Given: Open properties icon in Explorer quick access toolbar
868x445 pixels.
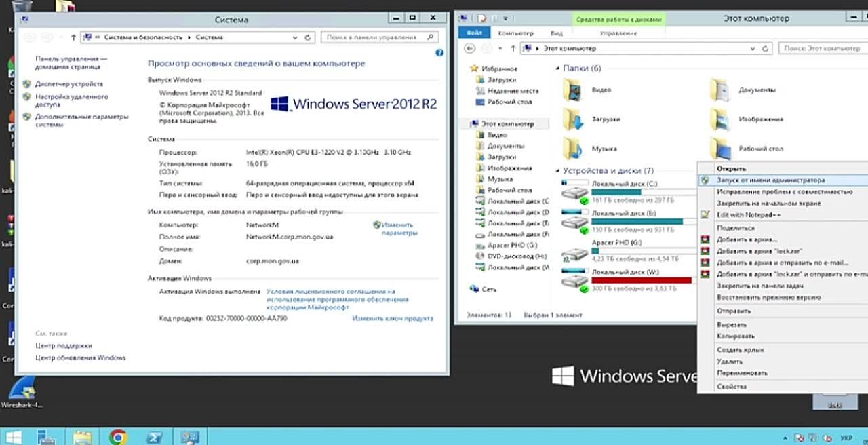Looking at the screenshot, I should coord(482,19).
